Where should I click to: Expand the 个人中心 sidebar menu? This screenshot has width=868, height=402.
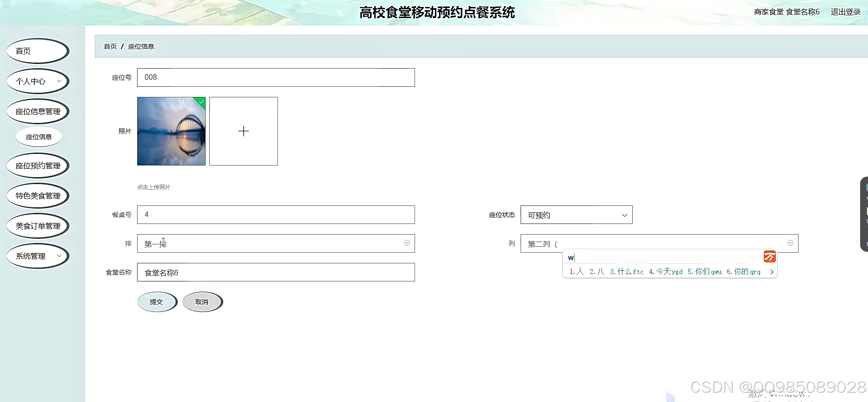(x=38, y=81)
